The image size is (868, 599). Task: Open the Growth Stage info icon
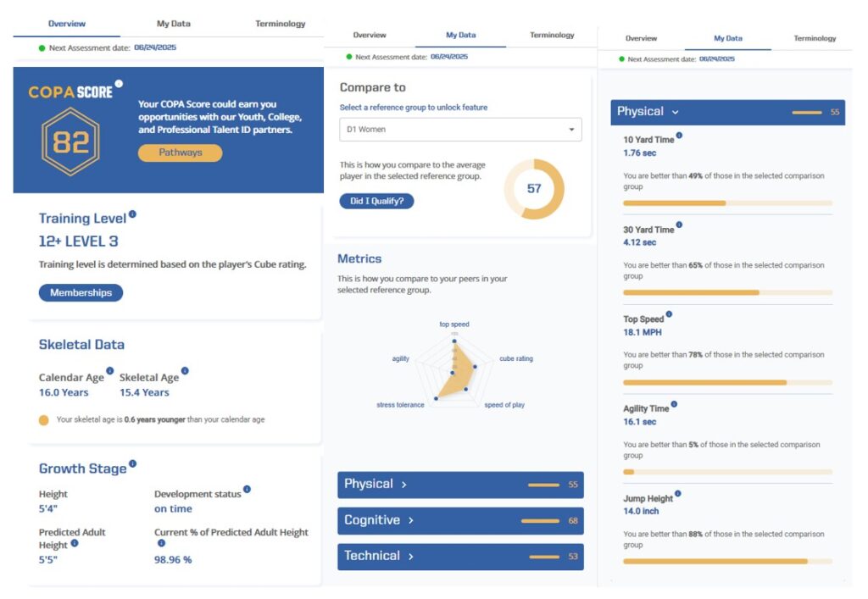click(132, 463)
